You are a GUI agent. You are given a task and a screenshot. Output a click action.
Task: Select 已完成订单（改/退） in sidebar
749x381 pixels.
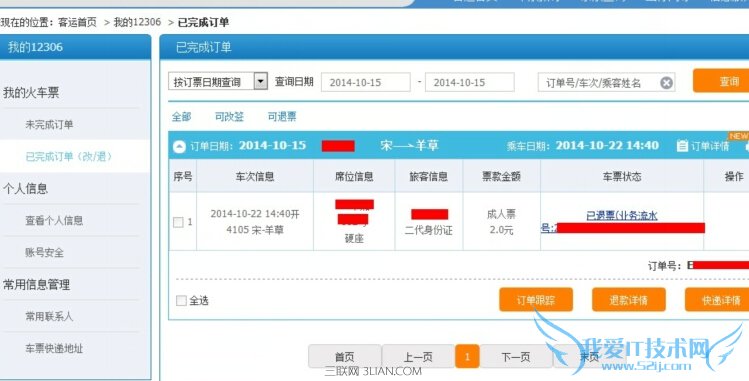(x=69, y=156)
